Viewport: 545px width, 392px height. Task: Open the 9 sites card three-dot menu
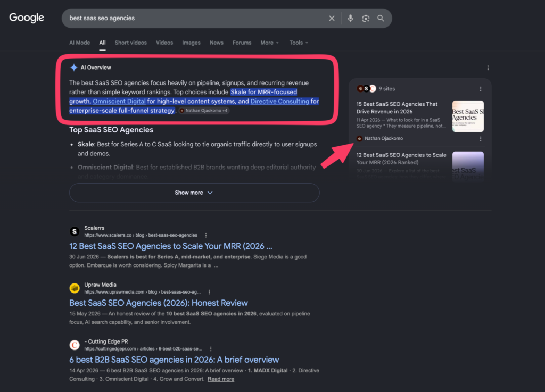481,89
